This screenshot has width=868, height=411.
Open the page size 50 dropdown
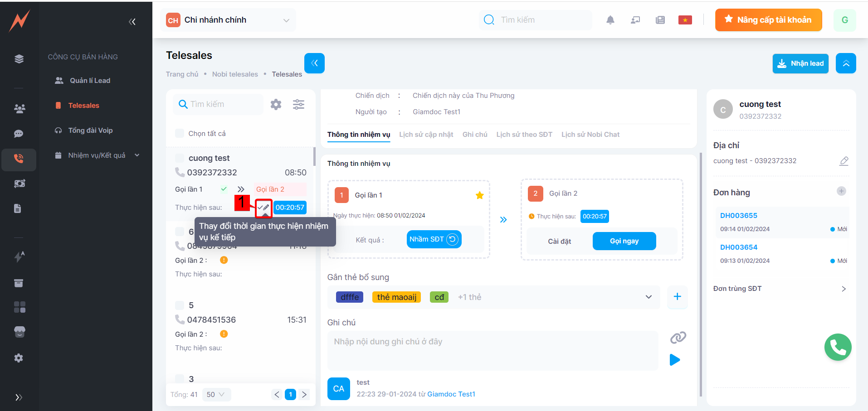point(216,395)
